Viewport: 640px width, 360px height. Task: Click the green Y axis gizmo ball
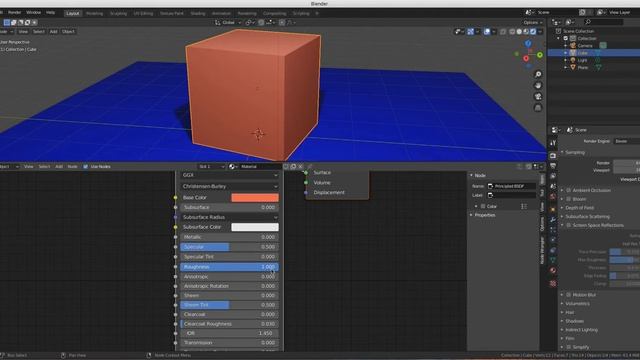(x=540, y=55)
